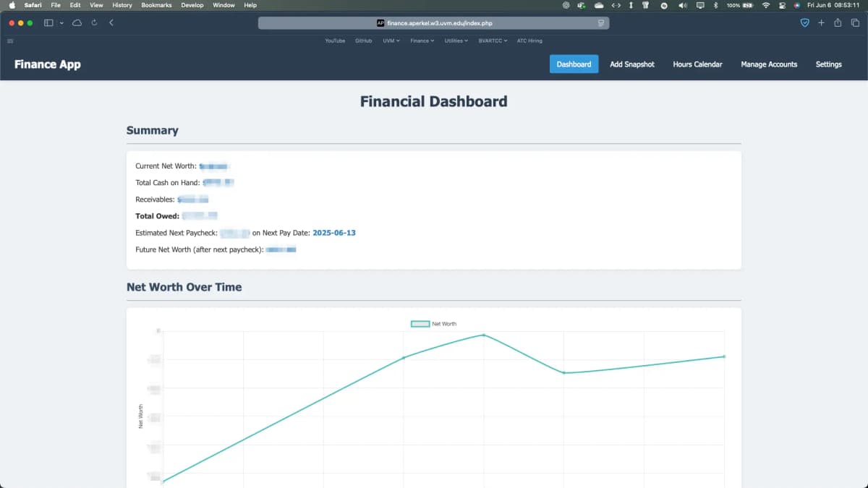
Task: Expand the Finance bookmarks folder
Action: [x=422, y=41]
